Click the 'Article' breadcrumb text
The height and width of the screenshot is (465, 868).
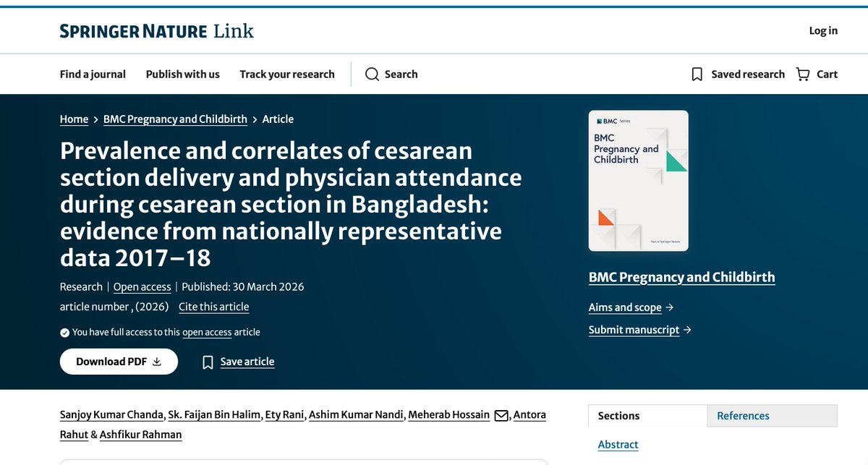(x=278, y=119)
